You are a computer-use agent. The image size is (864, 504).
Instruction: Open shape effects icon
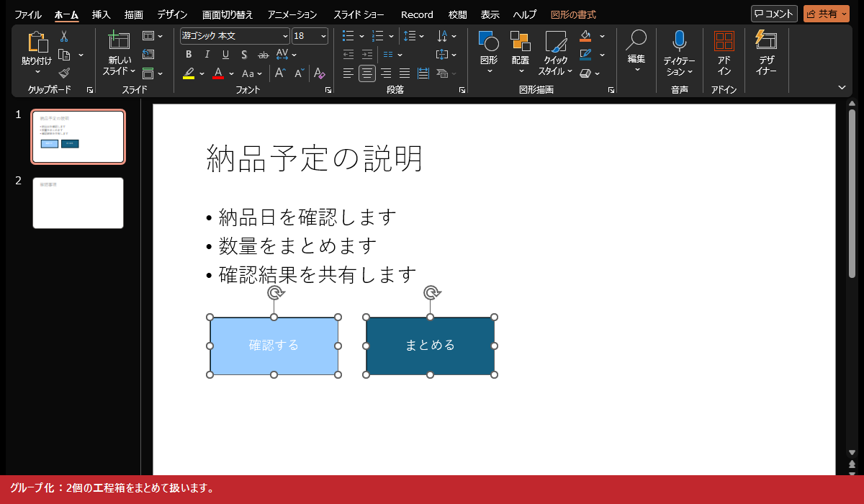tap(585, 73)
